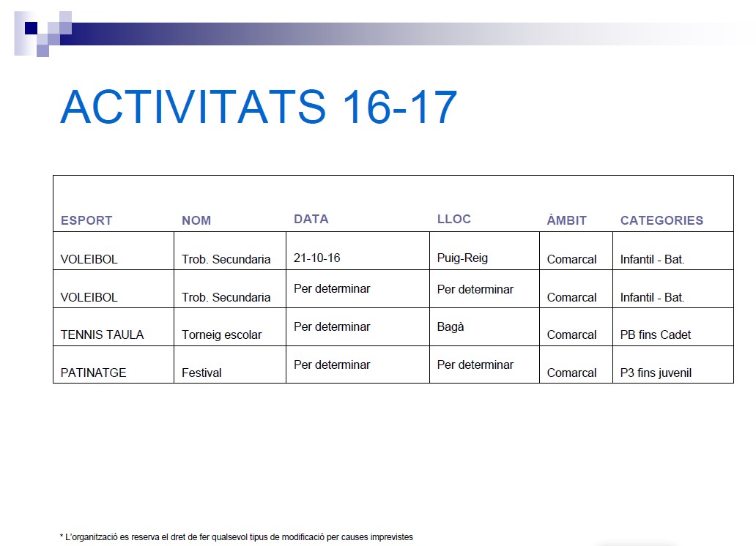Screen dimensions: 756x546
Task: Click the NOM column header
Action: tap(196, 220)
